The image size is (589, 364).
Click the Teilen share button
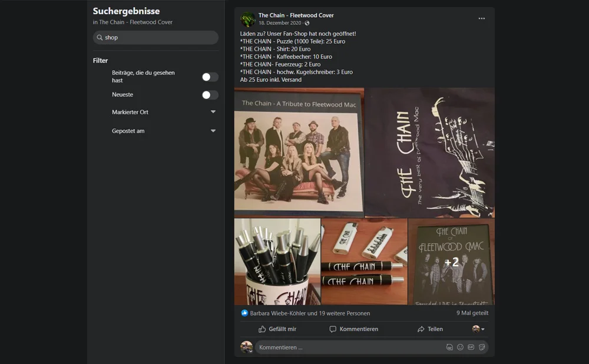click(430, 329)
